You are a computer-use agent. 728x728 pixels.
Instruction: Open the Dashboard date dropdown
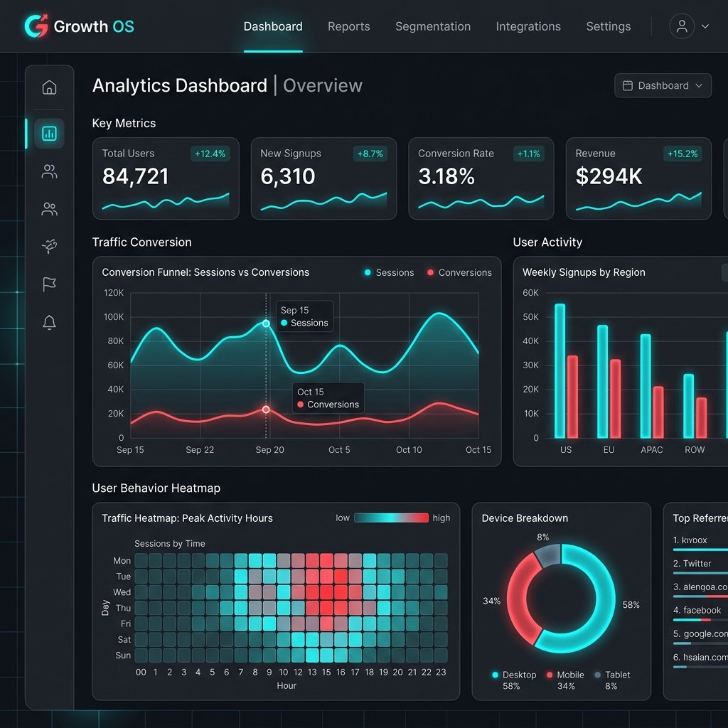[x=663, y=85]
